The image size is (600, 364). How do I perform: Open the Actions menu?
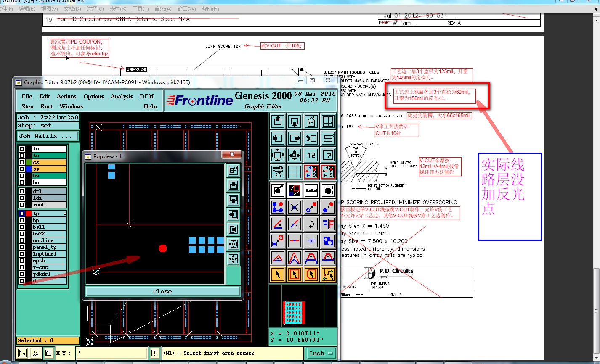[66, 96]
